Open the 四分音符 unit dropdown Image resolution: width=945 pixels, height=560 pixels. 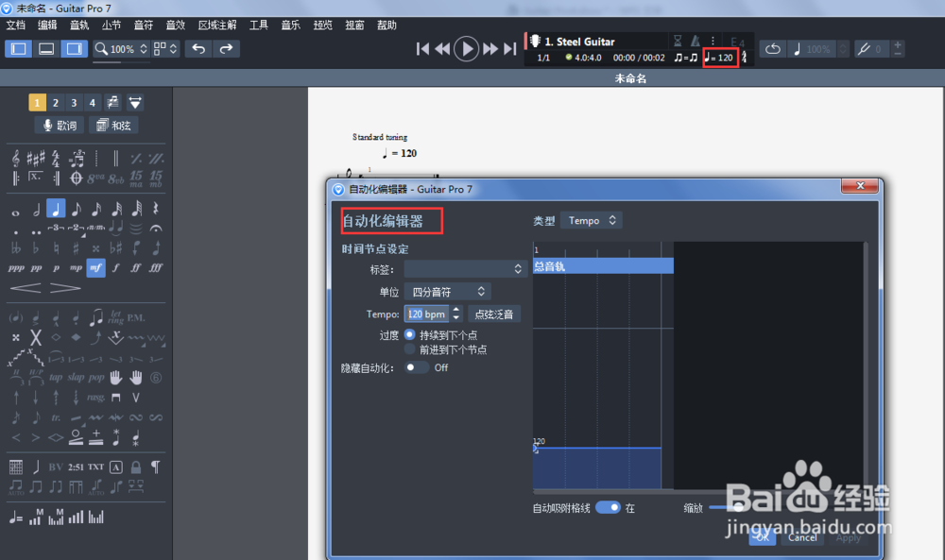[x=446, y=291]
